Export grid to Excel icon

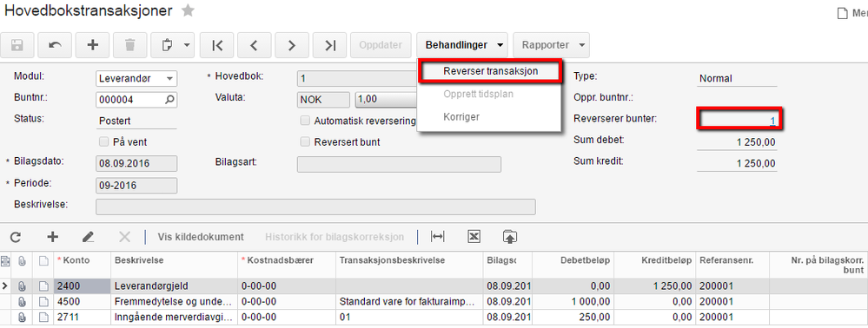pos(474,237)
